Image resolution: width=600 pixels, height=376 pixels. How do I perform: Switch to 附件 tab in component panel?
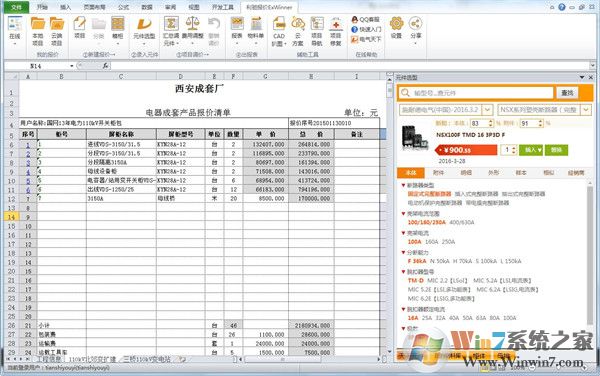pyautogui.click(x=438, y=173)
